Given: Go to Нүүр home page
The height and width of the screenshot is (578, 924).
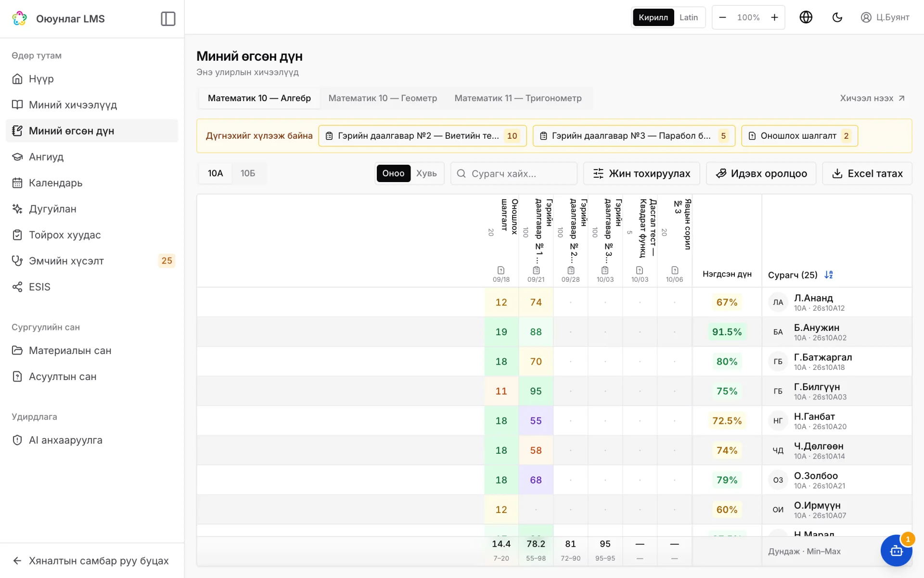Looking at the screenshot, I should 92,79.
